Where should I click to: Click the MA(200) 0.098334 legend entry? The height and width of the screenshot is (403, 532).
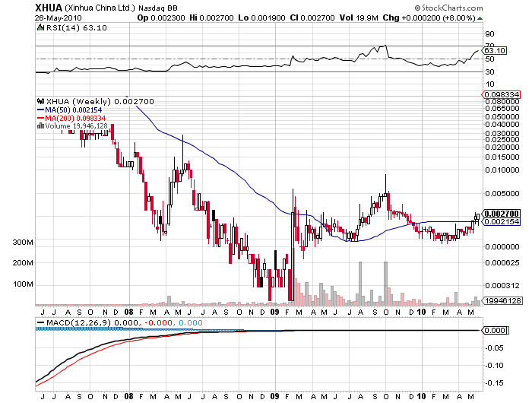click(x=75, y=118)
